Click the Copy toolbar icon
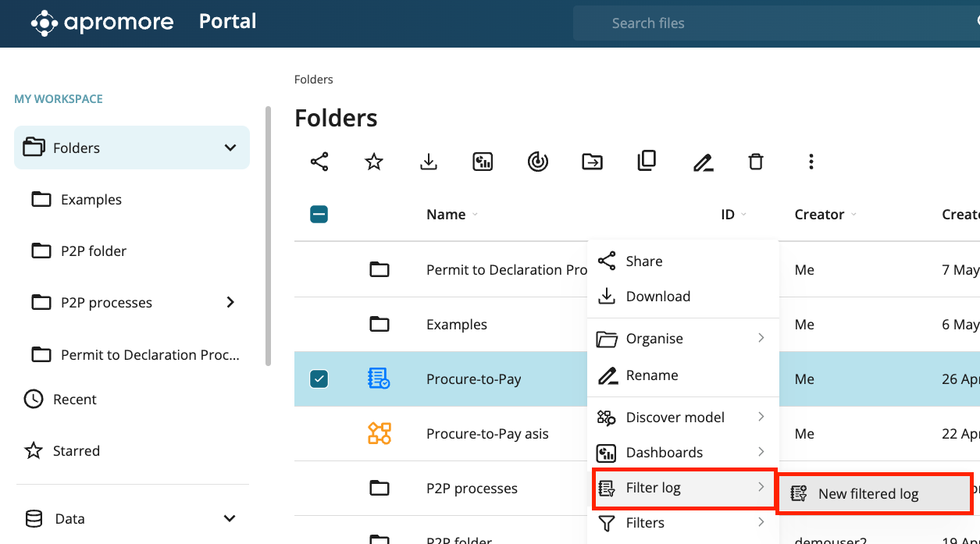 (x=647, y=162)
